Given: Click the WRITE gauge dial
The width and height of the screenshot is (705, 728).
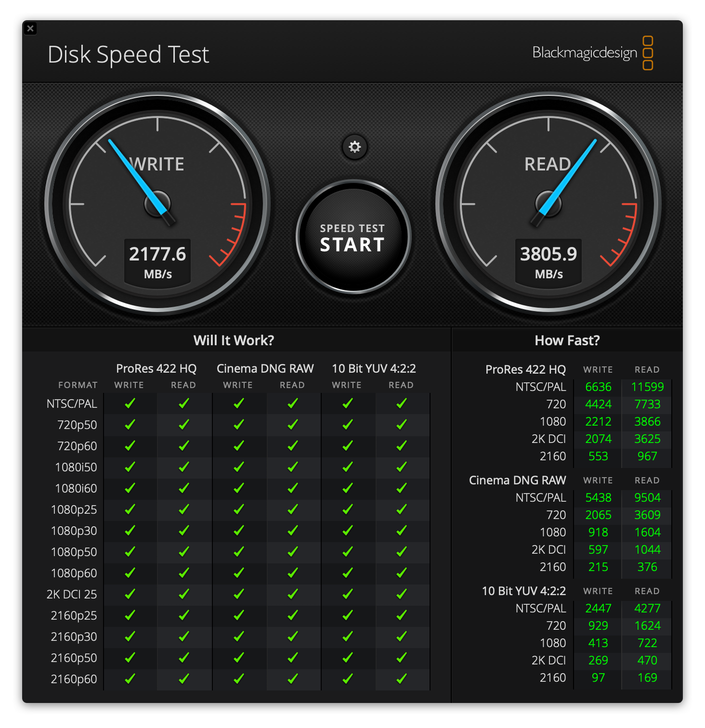Looking at the screenshot, I should pos(158,204).
